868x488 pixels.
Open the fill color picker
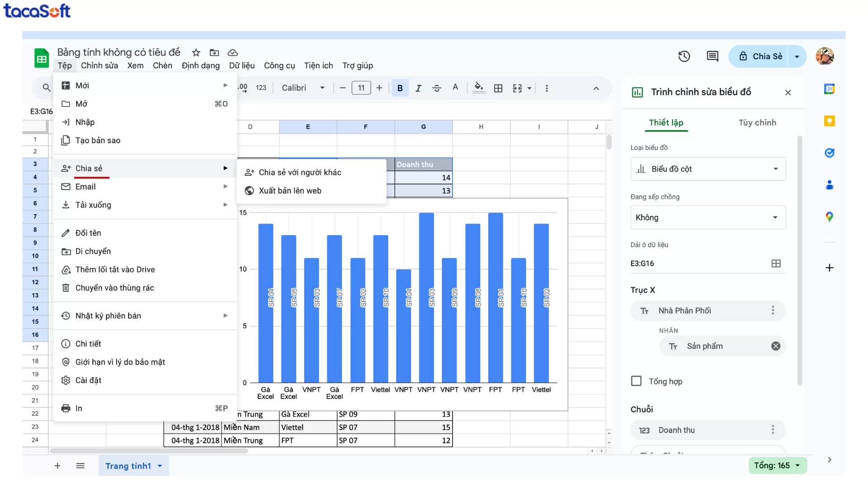pyautogui.click(x=478, y=88)
